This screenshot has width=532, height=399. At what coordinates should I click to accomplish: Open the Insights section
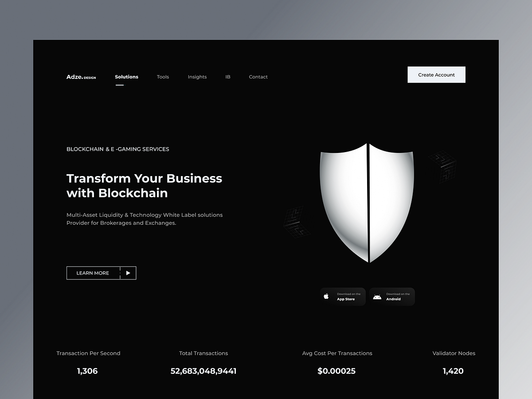tap(197, 77)
